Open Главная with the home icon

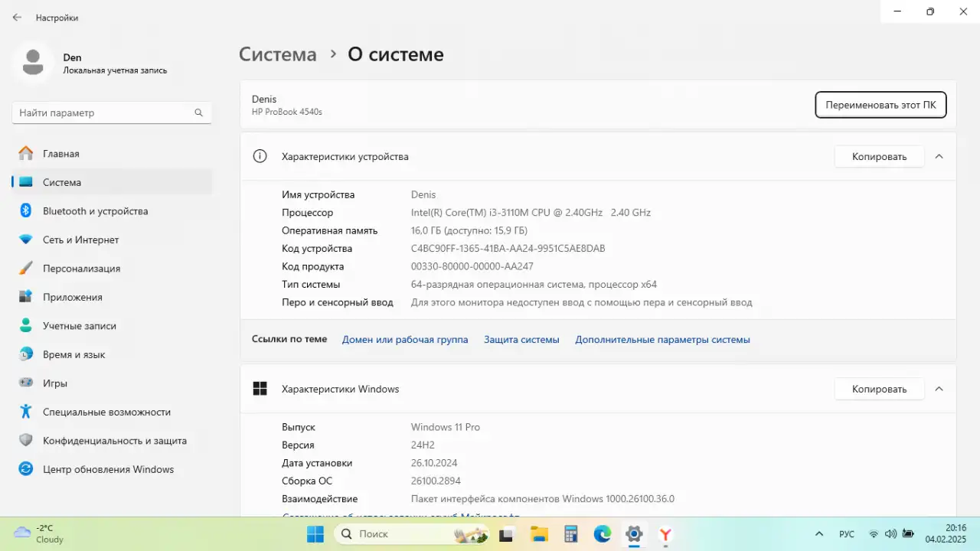(113, 154)
